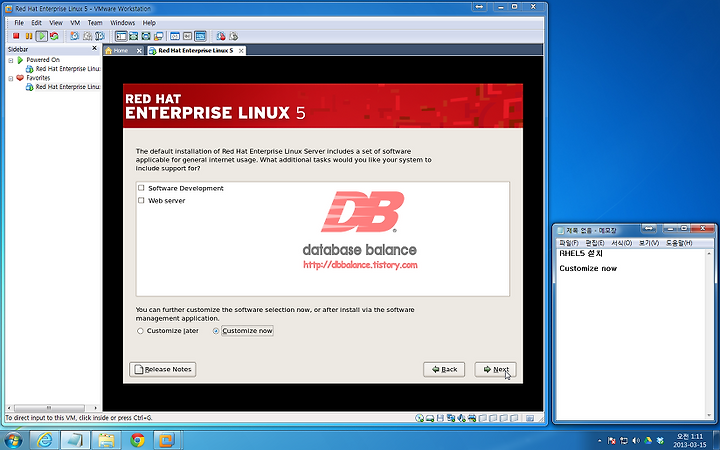720x450 pixels.
Task: Click the red Power Off toolbar icon
Action: pyautogui.click(x=16, y=36)
